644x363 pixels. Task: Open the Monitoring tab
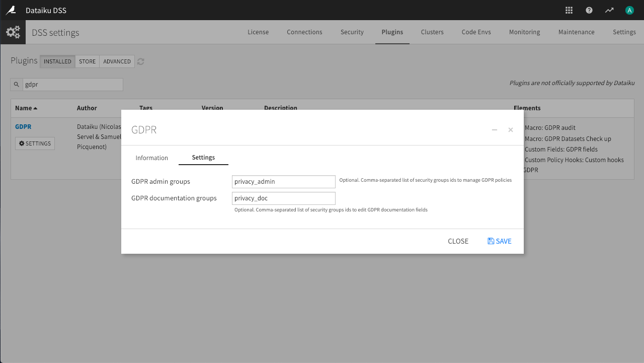(524, 32)
